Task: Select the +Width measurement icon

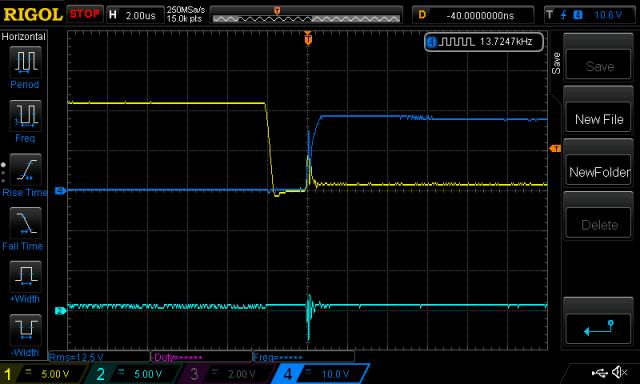Action: pyautogui.click(x=25, y=276)
